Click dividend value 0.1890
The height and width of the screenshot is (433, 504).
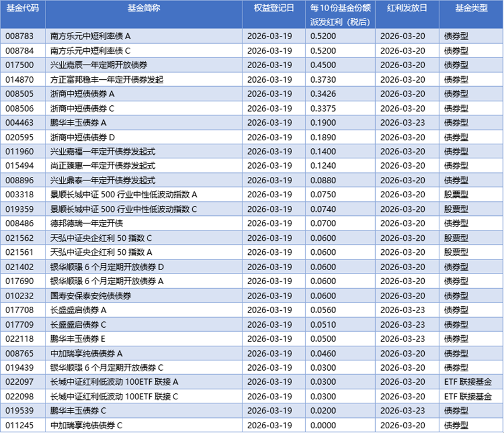(323, 137)
